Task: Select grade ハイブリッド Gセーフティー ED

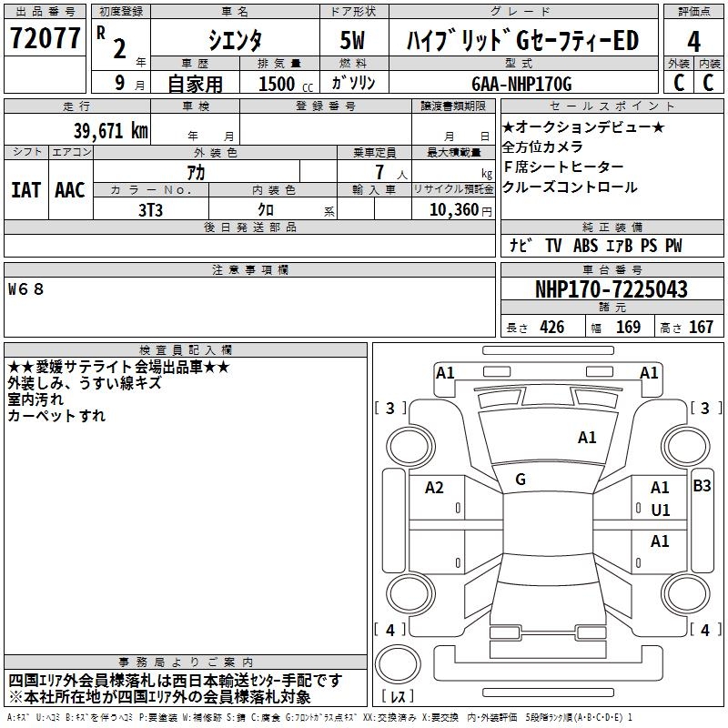Action: [x=523, y=40]
